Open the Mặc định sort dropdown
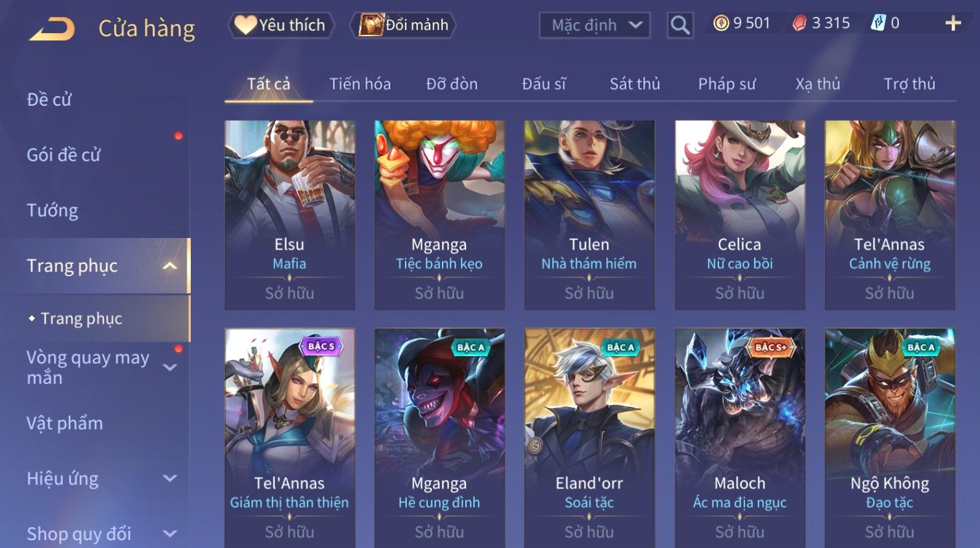This screenshot has width=980, height=548. [594, 25]
